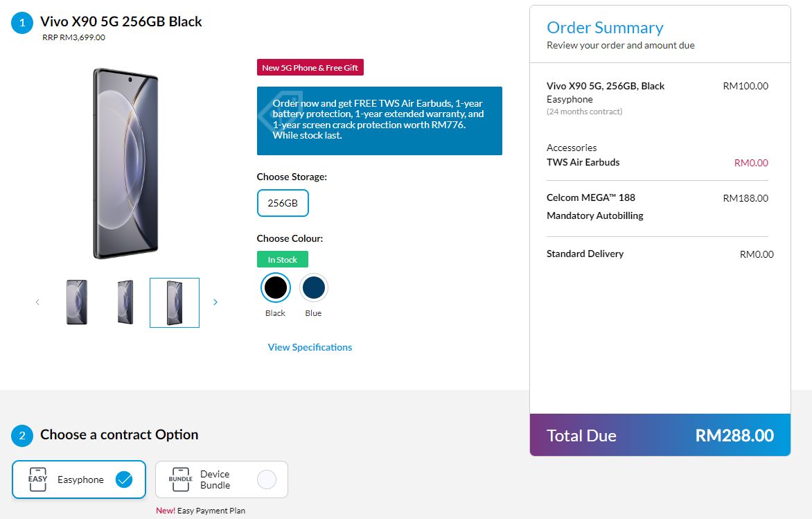Click the main Vivo X90 product image

[x=125, y=163]
